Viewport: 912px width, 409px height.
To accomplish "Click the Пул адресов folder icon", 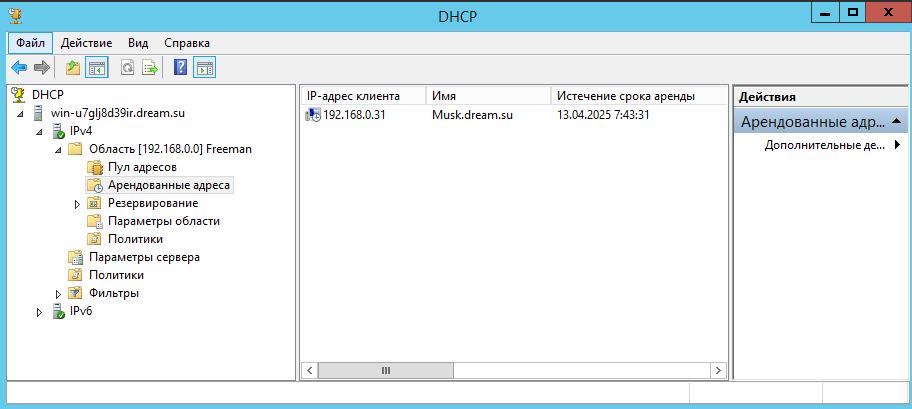I will click(x=94, y=168).
